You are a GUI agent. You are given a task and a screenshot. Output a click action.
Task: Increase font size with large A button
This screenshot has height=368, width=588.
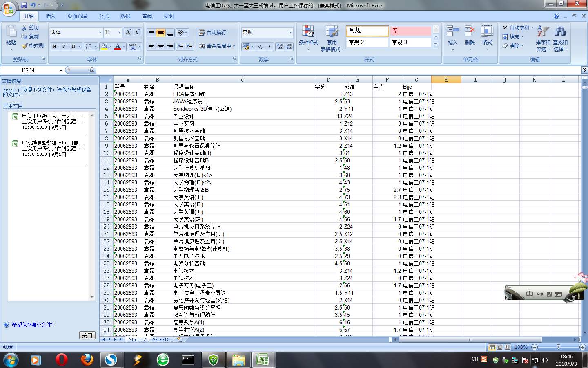pos(128,32)
